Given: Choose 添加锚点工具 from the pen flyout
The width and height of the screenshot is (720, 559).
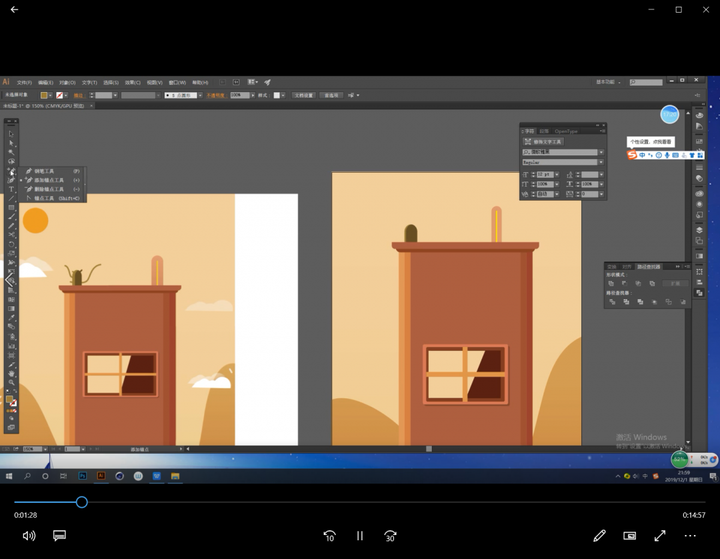Looking at the screenshot, I should coord(53,180).
